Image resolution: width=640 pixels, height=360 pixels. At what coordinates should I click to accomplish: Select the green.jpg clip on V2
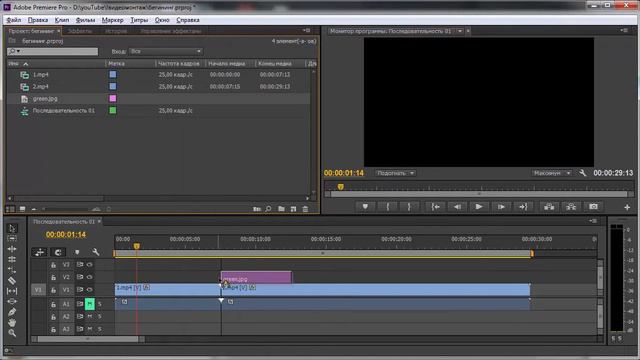coord(256,277)
